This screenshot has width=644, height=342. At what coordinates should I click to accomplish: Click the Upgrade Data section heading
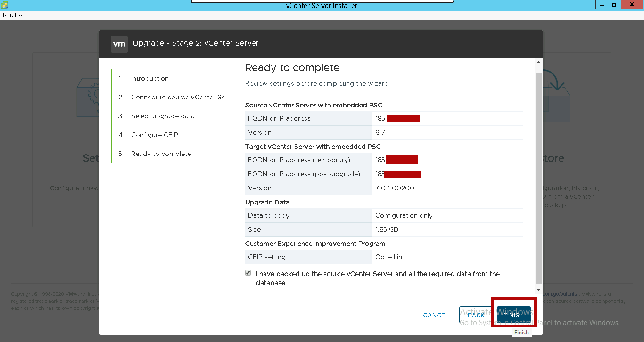tap(267, 202)
